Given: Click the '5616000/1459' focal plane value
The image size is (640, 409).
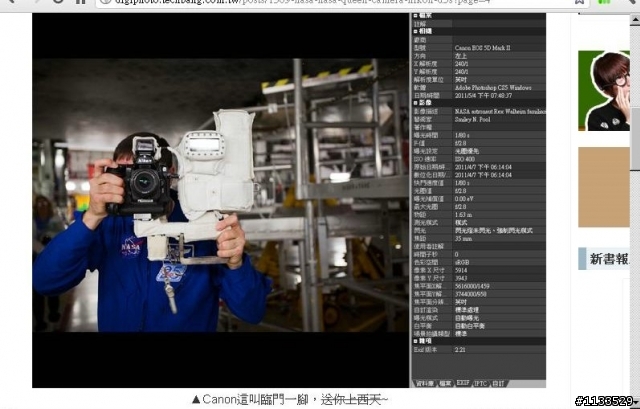Looking at the screenshot, I should point(472,286).
